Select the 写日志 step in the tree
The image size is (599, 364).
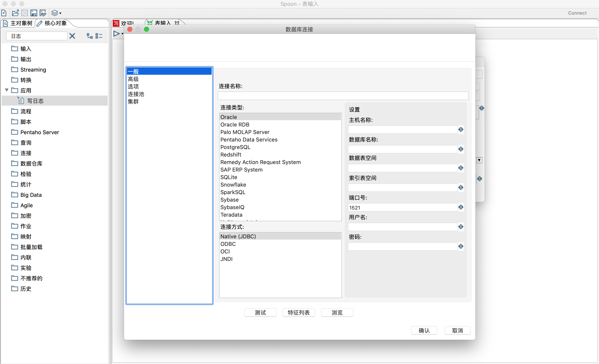coord(35,101)
